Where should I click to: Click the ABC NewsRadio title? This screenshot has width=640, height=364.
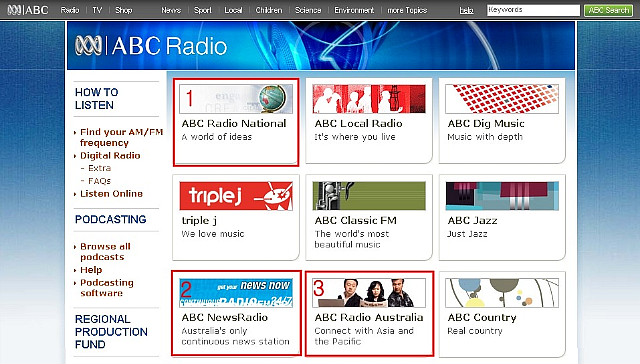coord(224,317)
